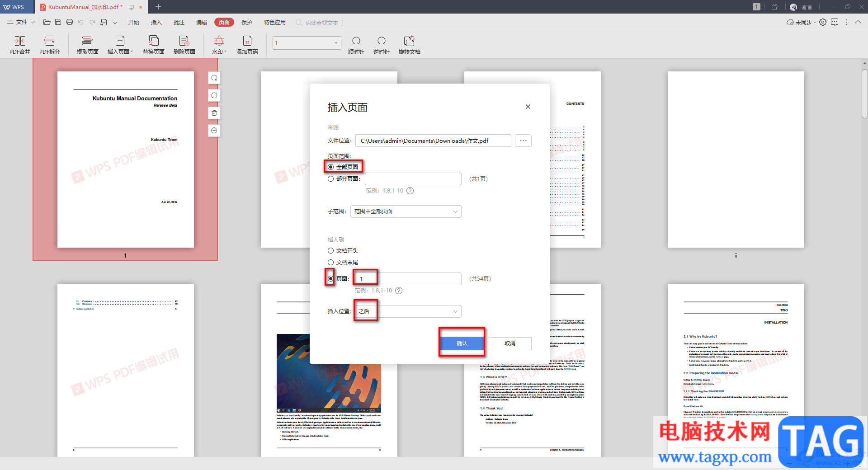Switch to the 插入 tab
Viewport: 868px width, 470px height.
(156, 23)
